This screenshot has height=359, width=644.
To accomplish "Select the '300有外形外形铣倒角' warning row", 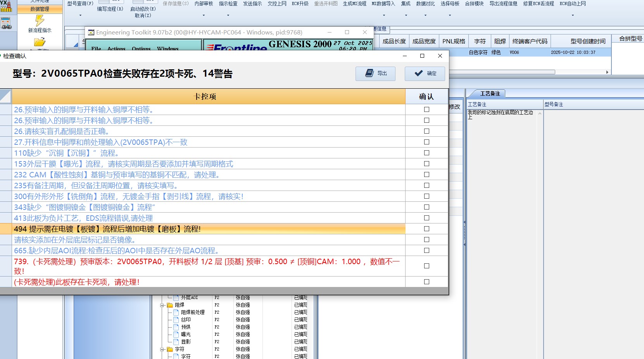I will [209, 196].
